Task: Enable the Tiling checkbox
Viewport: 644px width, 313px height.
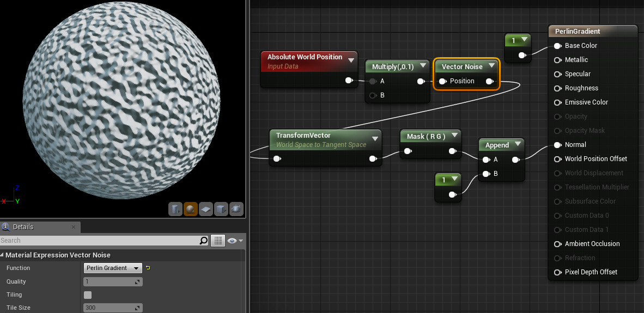Action: pyautogui.click(x=88, y=295)
